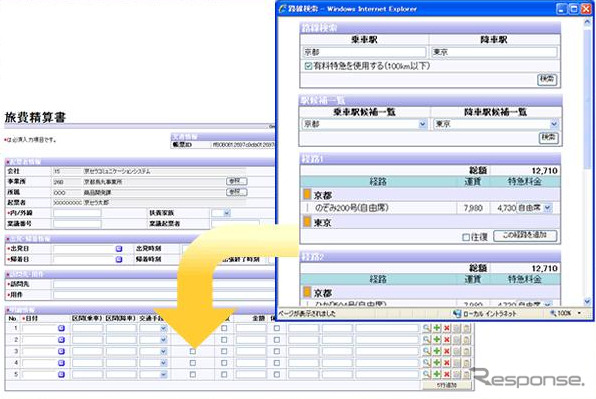Image resolution: width=596 pixels, height=399 pixels.
Task: Open the calendar picker for detail row 3
Action: click(61, 352)
